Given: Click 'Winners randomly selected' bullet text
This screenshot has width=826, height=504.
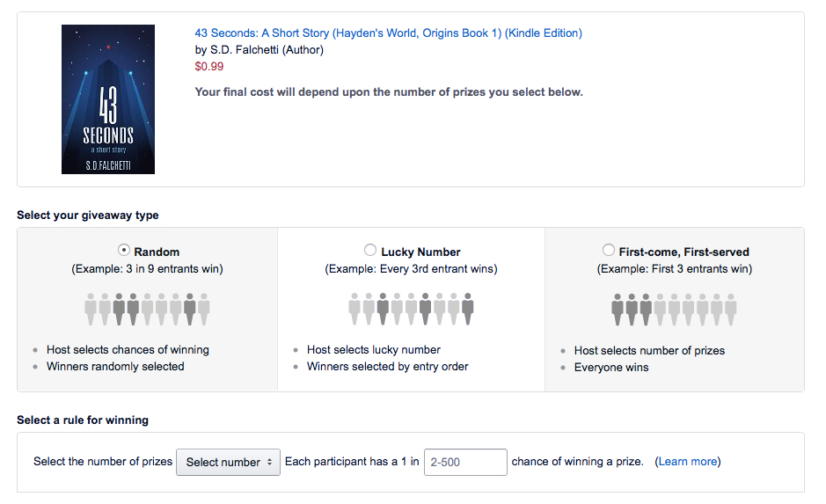Looking at the screenshot, I should click(x=115, y=367).
